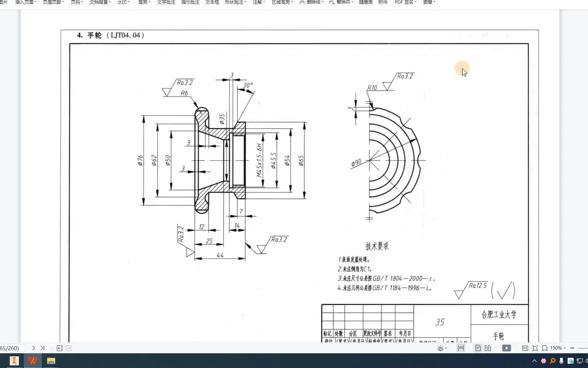Click the pink flower tray icon
This screenshot has height=368, width=588.
pyautogui.click(x=544, y=361)
